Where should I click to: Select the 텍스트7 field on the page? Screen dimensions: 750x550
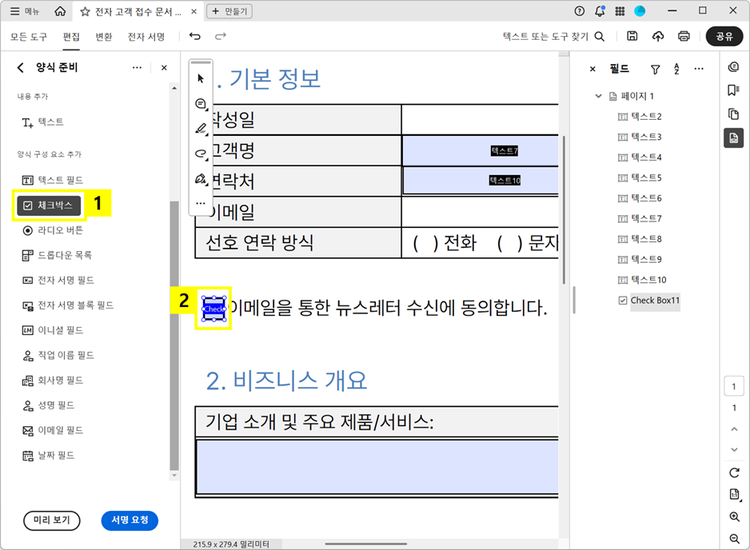pos(480,151)
